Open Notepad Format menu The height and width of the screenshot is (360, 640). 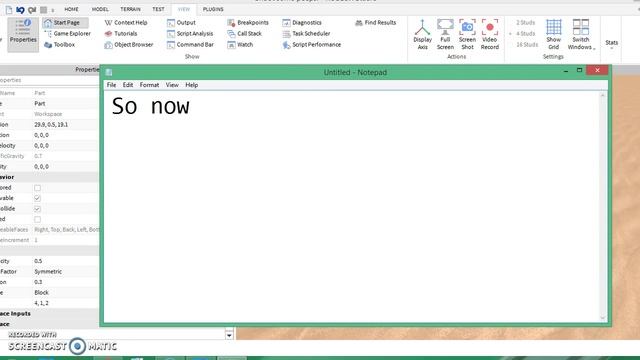(149, 85)
